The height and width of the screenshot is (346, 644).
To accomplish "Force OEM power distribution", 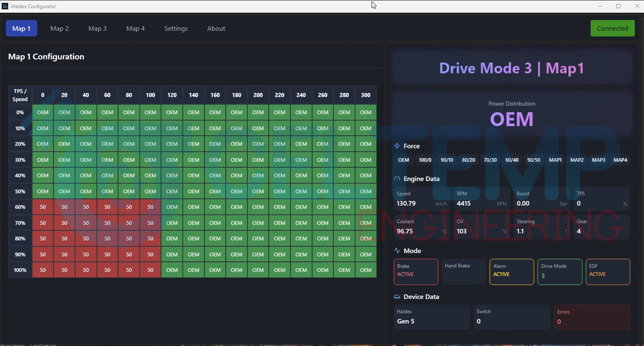I will (x=403, y=160).
